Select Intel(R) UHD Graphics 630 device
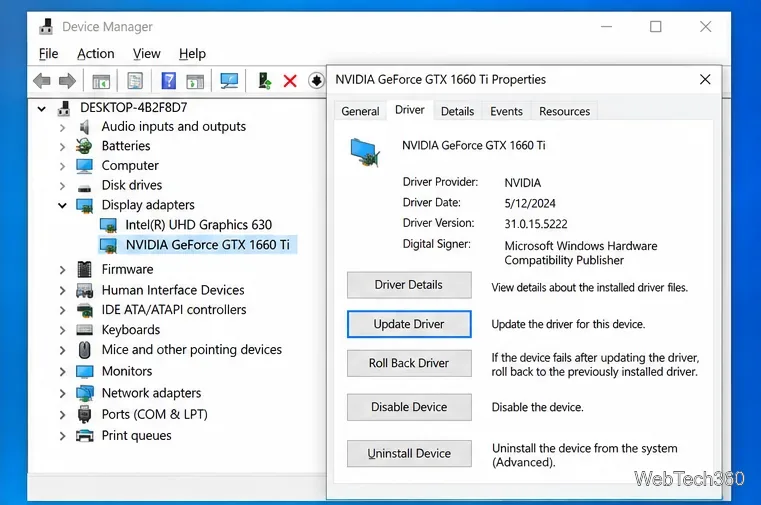The width and height of the screenshot is (761, 505). [199, 225]
